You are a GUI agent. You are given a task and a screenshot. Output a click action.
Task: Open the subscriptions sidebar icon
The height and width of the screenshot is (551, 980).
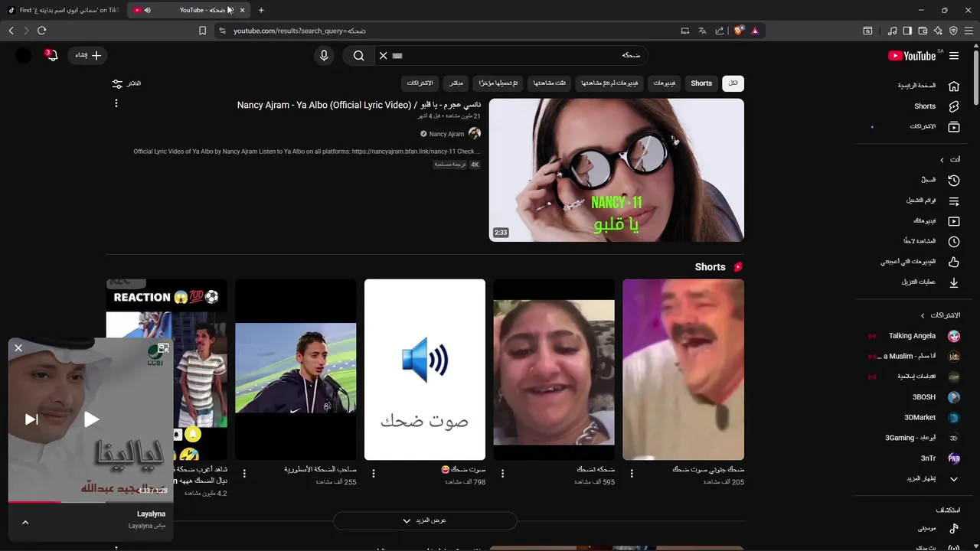pos(954,127)
